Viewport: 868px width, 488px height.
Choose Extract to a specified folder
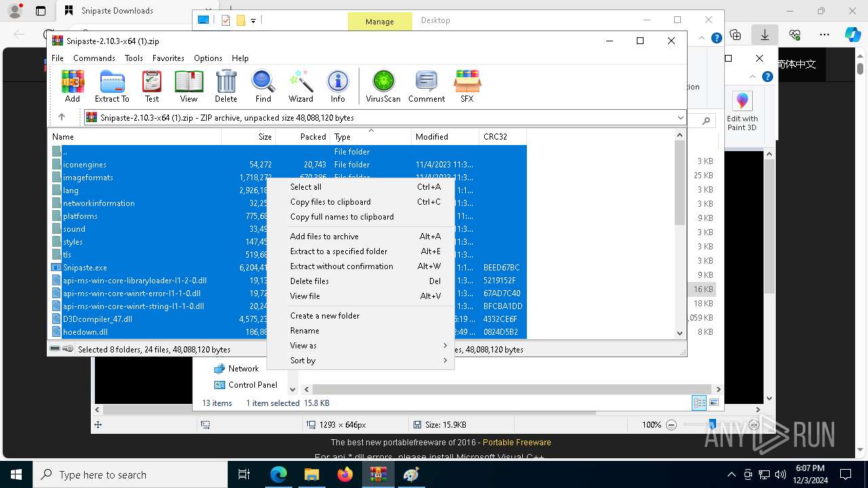point(361,251)
